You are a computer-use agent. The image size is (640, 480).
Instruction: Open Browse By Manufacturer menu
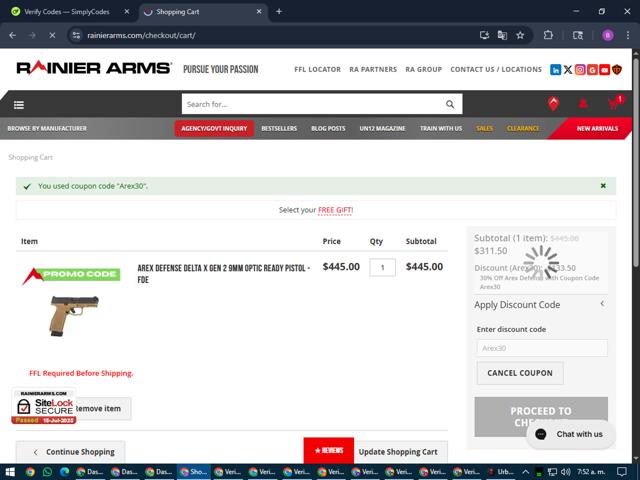[x=47, y=128]
